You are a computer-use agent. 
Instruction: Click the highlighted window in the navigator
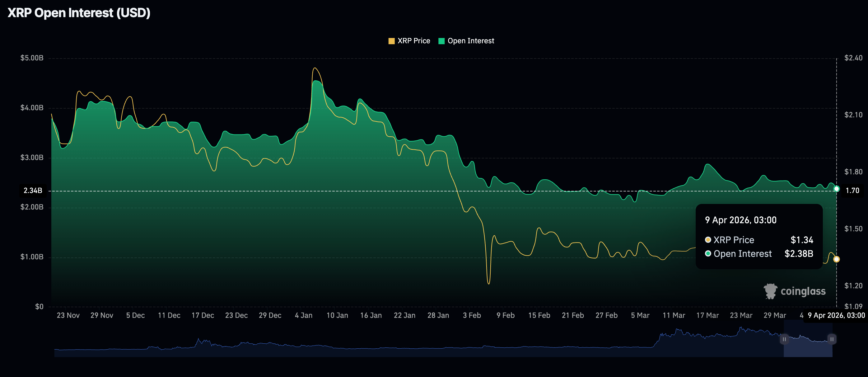pos(808,347)
